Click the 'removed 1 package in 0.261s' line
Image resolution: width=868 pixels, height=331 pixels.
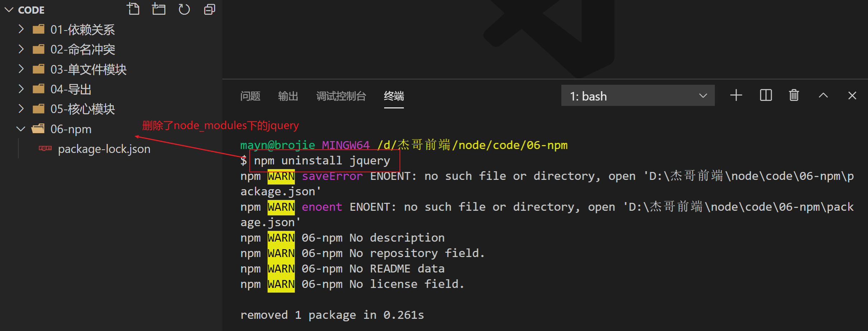pos(332,315)
